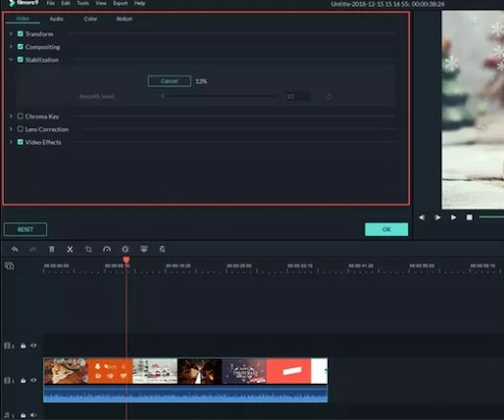Image resolution: width=504 pixels, height=420 pixels.
Task: Expand the Video Effects section
Action: 11,142
